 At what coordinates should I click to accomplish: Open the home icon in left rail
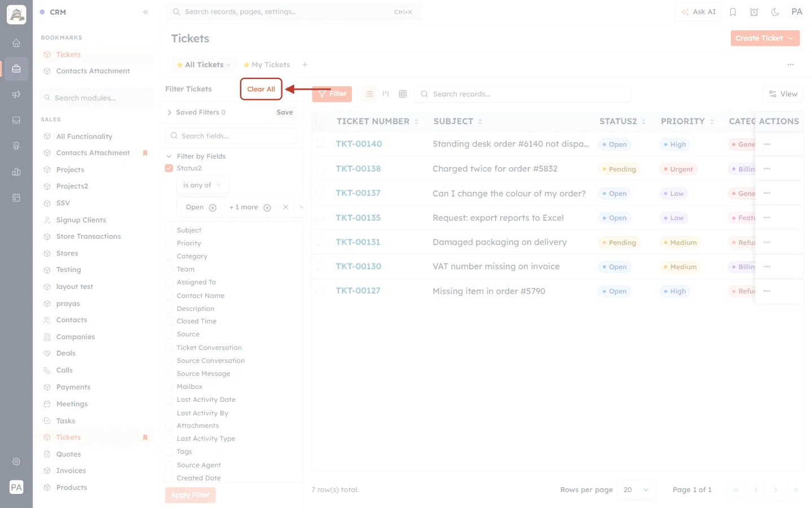coord(16,43)
